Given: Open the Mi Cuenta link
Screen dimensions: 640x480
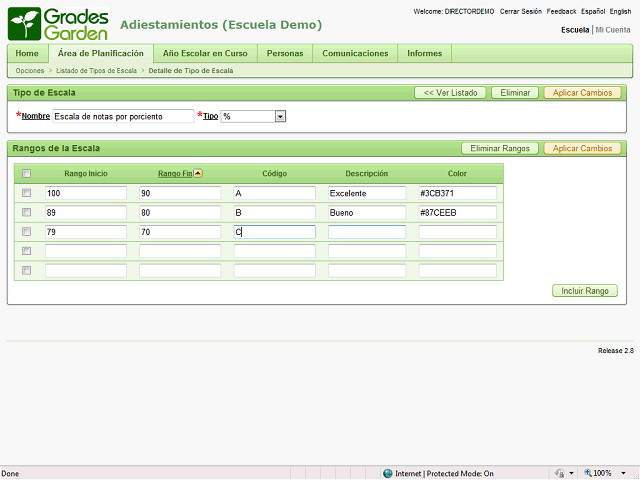Looking at the screenshot, I should pos(613,30).
